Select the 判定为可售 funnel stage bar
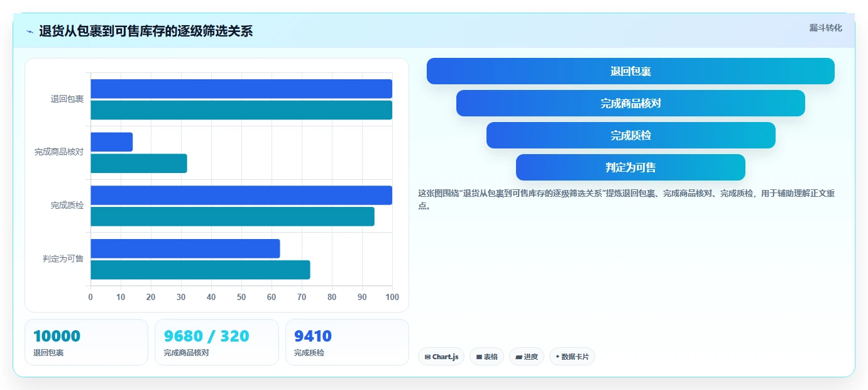Screen dimensions: 868x390 click(630, 167)
